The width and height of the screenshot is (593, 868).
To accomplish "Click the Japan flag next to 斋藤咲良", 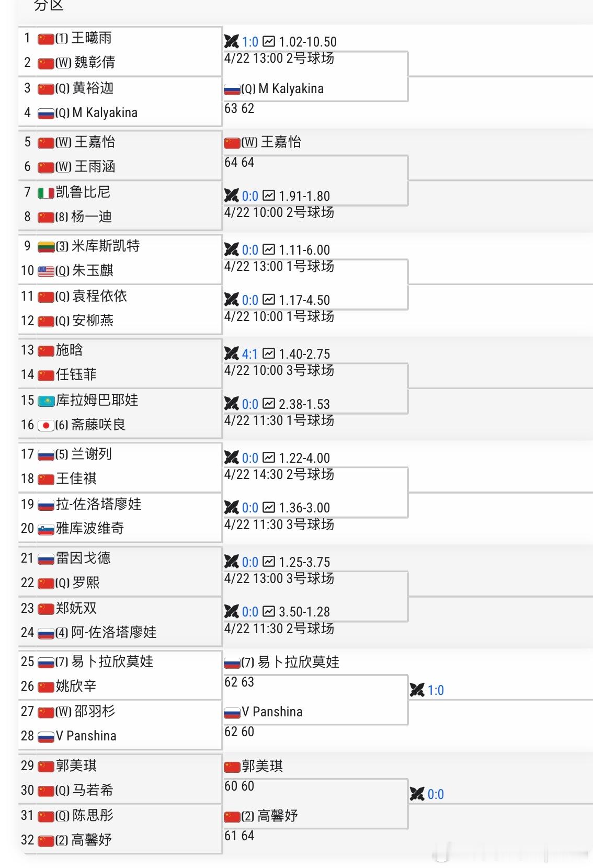I will click(x=45, y=426).
